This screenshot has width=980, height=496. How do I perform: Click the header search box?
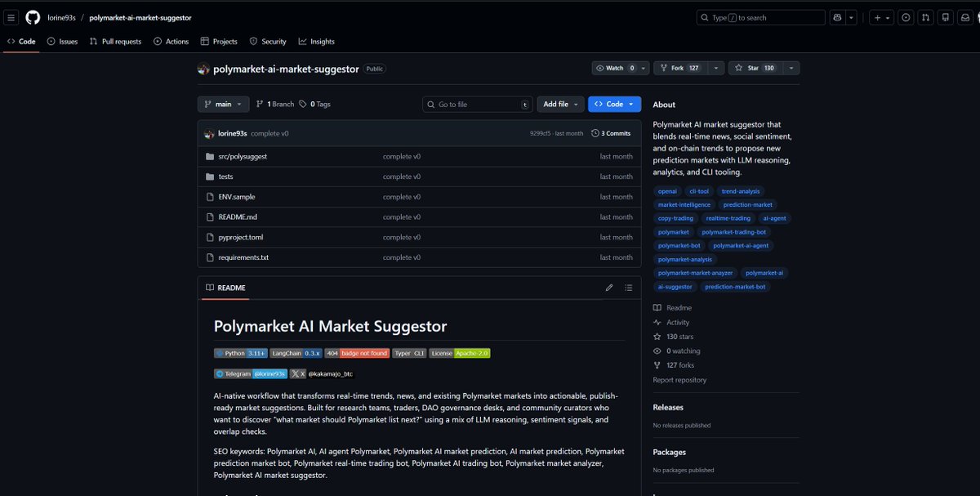click(760, 17)
